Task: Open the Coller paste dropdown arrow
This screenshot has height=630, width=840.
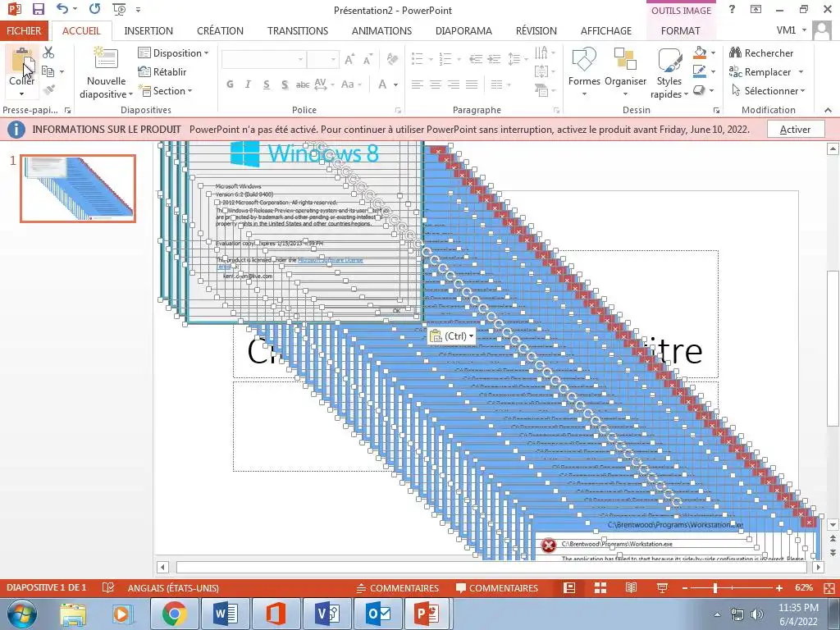Action: point(21,94)
